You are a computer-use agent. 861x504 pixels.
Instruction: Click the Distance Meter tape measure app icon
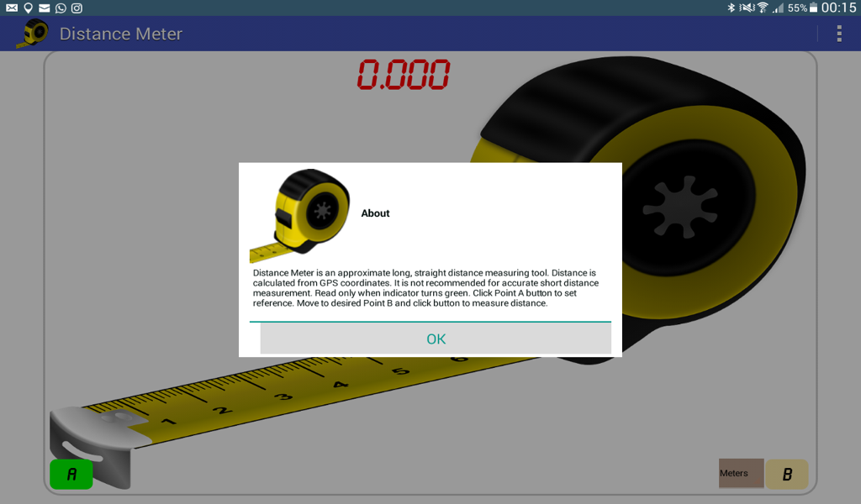34,34
